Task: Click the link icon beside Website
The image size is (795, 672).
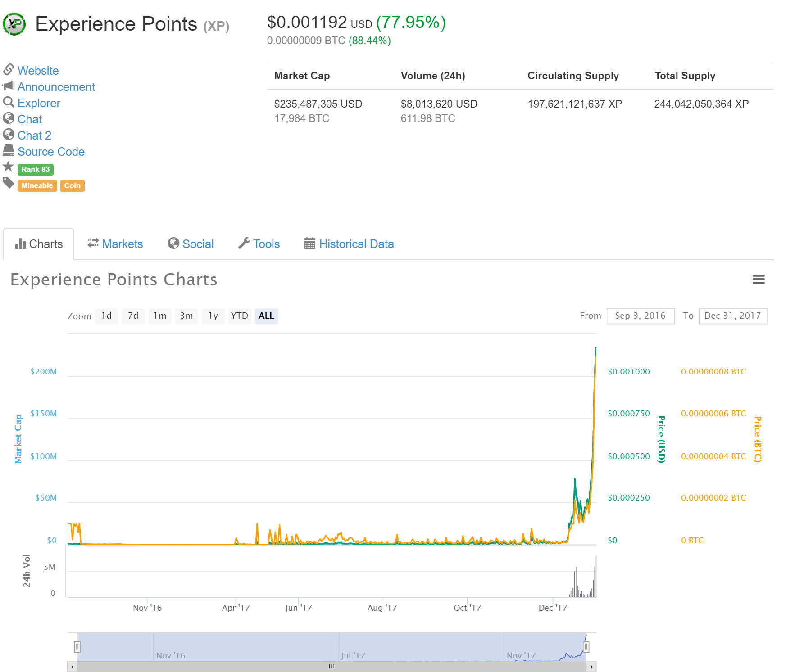Action: 9,70
